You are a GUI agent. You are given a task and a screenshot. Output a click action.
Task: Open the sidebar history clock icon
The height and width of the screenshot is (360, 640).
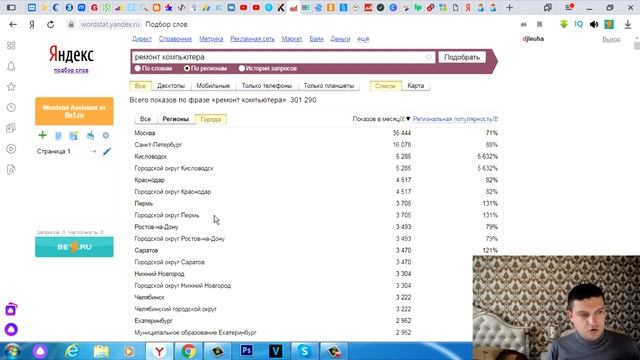[11, 107]
